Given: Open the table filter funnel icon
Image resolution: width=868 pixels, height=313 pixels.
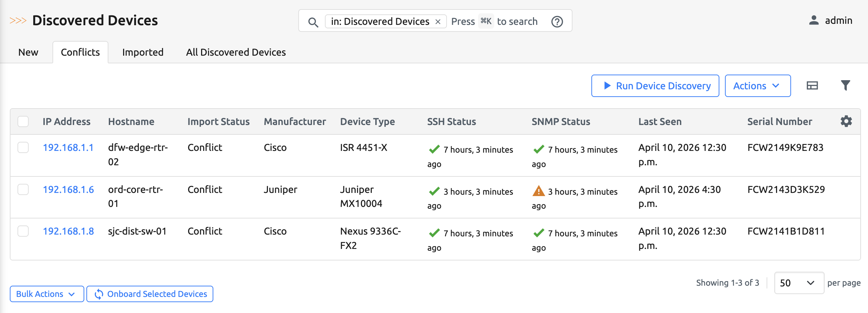Looking at the screenshot, I should pos(845,85).
